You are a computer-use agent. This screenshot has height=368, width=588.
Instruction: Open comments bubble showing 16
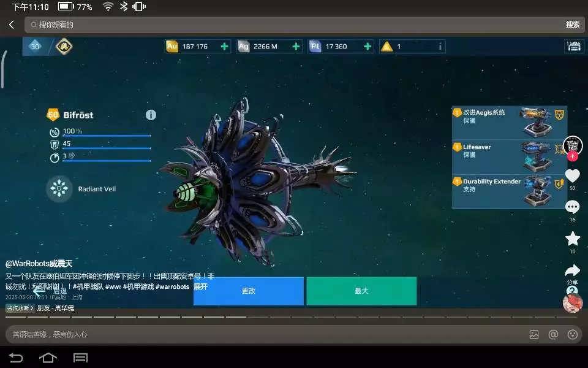click(573, 208)
